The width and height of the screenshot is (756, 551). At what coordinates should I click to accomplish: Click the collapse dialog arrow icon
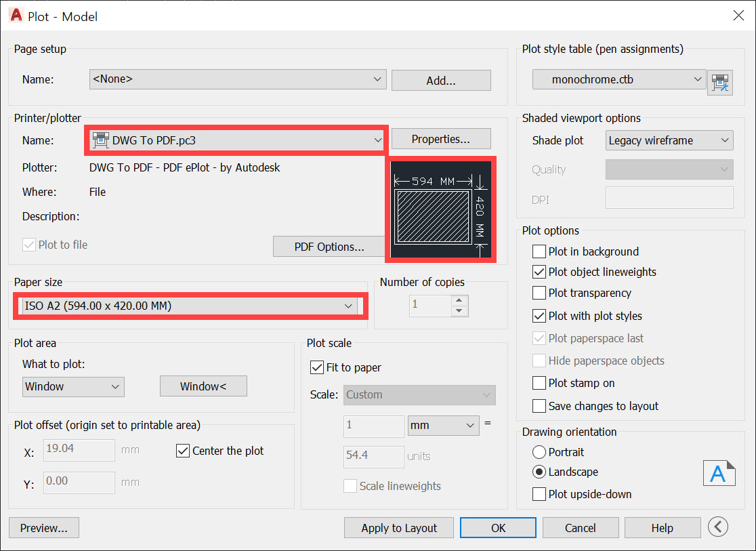[x=718, y=527]
